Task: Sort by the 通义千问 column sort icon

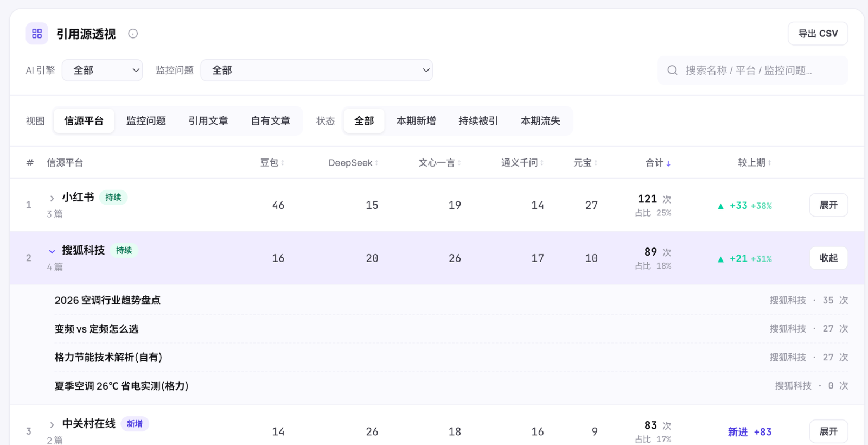Action: tap(542, 163)
